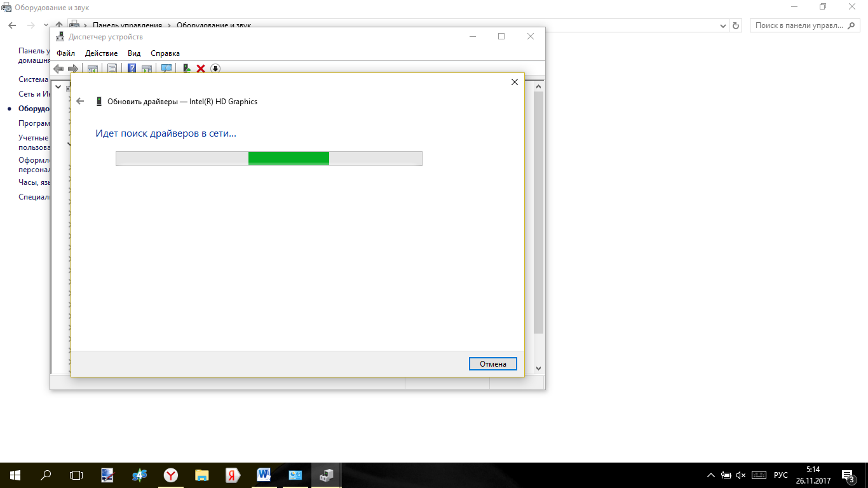Go back in the driver update wizard
Image resolution: width=868 pixels, height=488 pixels.
pyautogui.click(x=80, y=101)
